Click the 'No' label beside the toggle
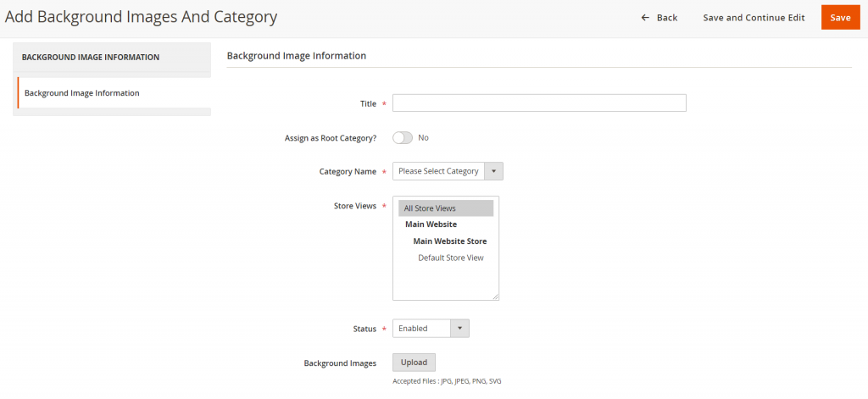 423,137
